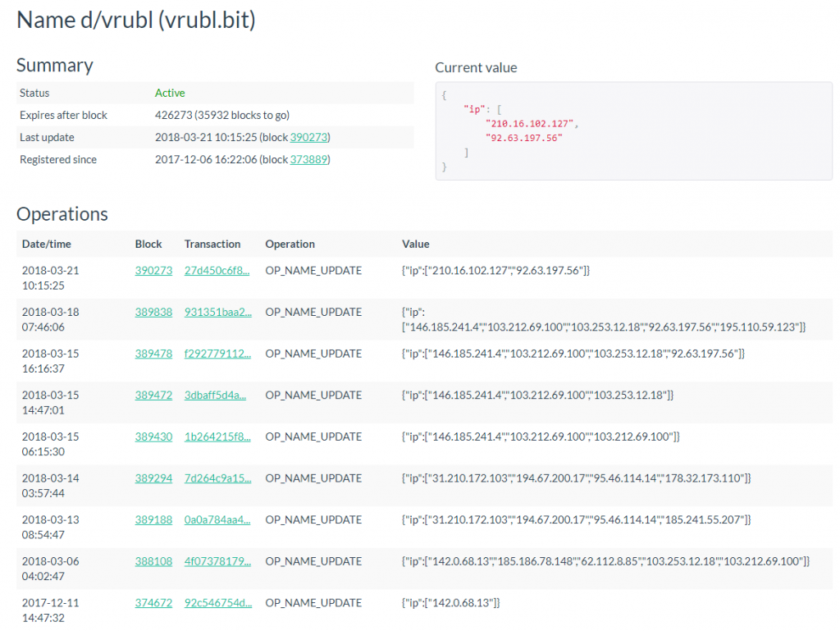Open block 390273 link in Summary section
Screen dimensions: 840x631
click(x=309, y=138)
